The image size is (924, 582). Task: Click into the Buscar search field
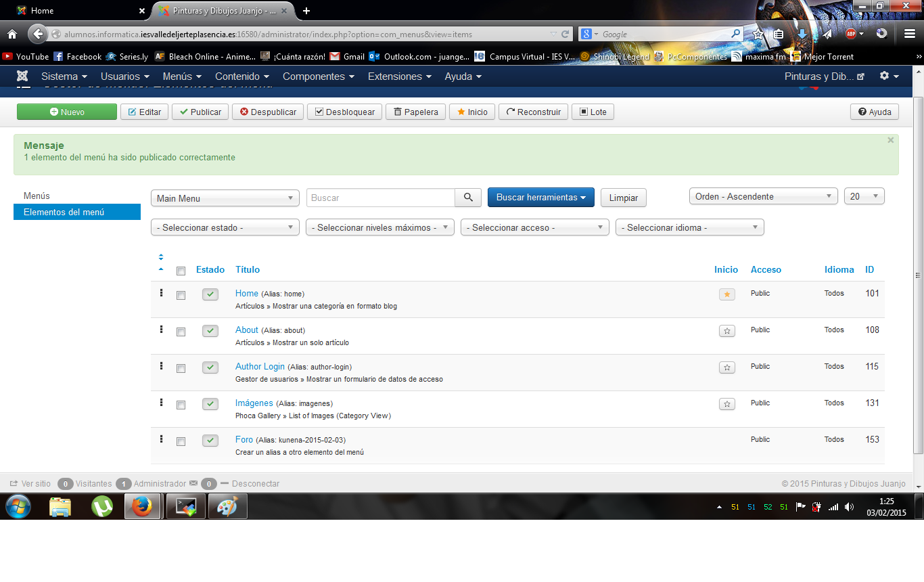click(380, 198)
